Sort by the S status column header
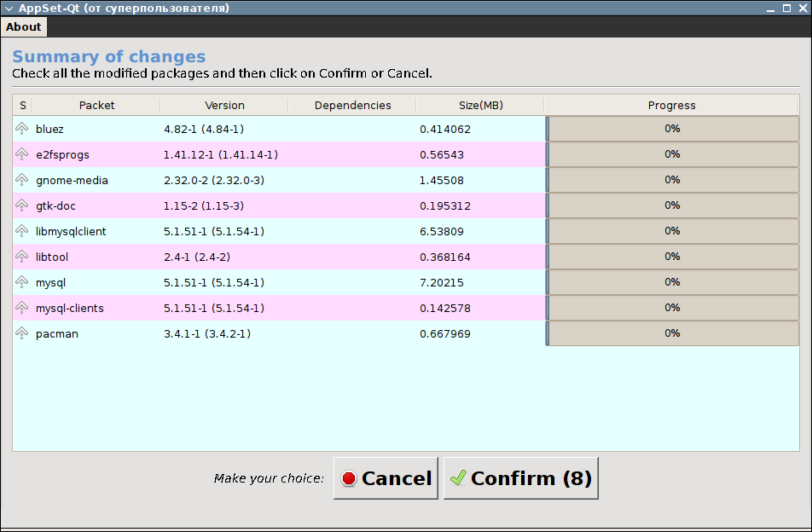 point(23,106)
